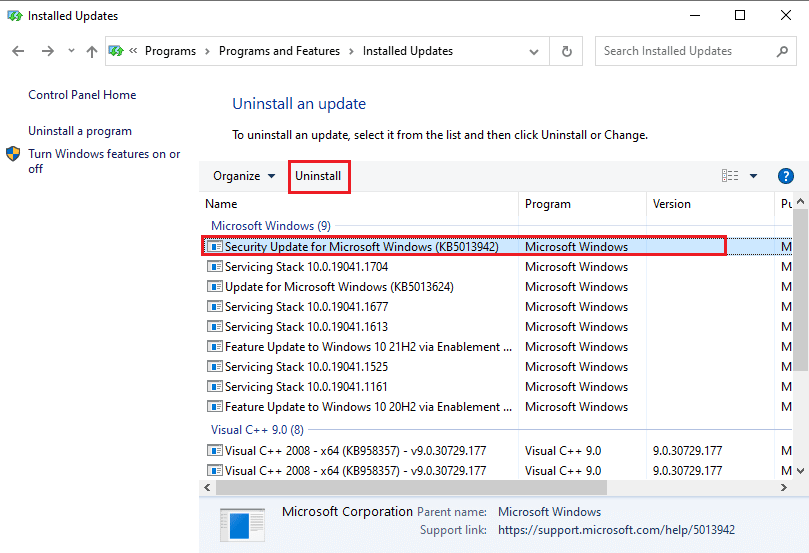Open Turn Windows features on or off
The width and height of the screenshot is (809, 553).
coord(104,161)
